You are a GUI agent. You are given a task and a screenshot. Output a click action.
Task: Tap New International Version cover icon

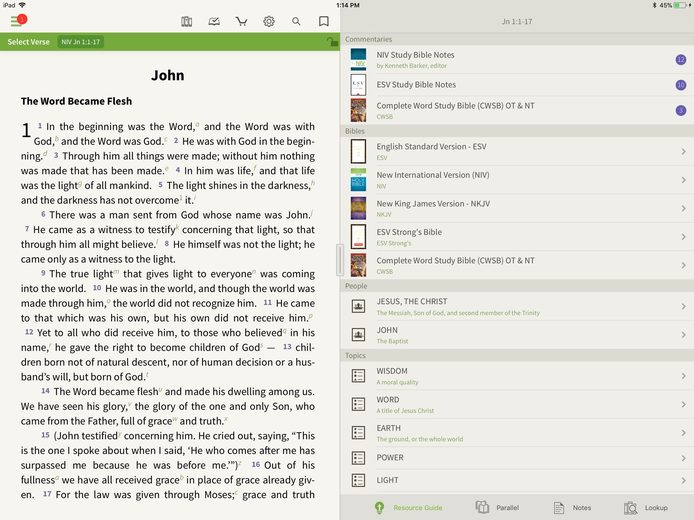tap(358, 180)
